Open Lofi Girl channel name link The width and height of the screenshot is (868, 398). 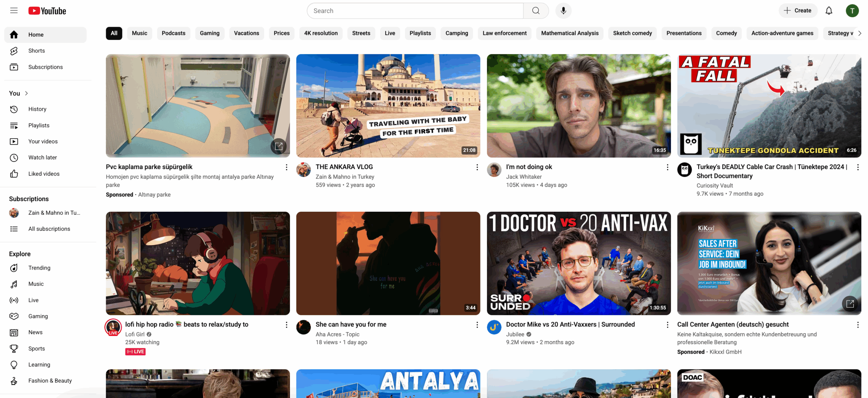(135, 334)
